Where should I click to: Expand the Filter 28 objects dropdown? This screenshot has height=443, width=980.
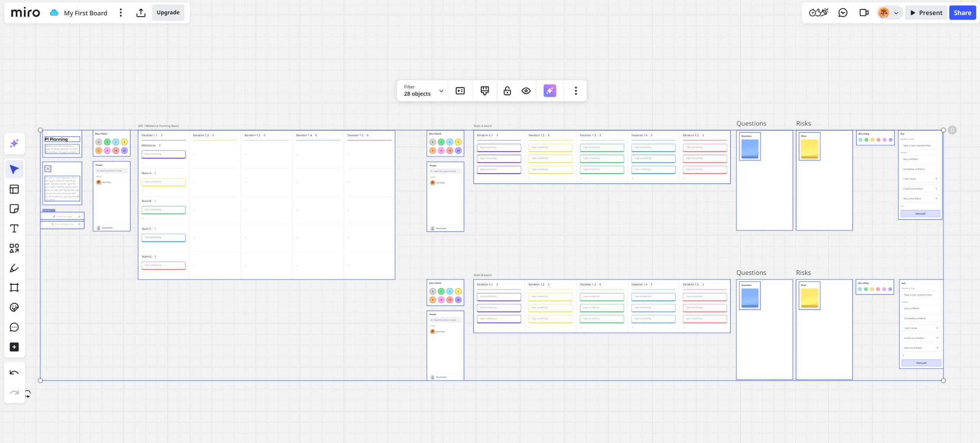[x=441, y=91]
